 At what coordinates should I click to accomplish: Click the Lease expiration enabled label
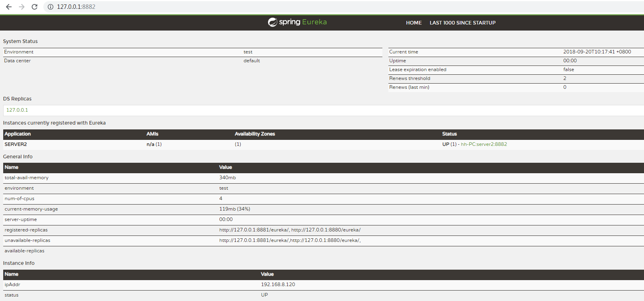click(418, 70)
